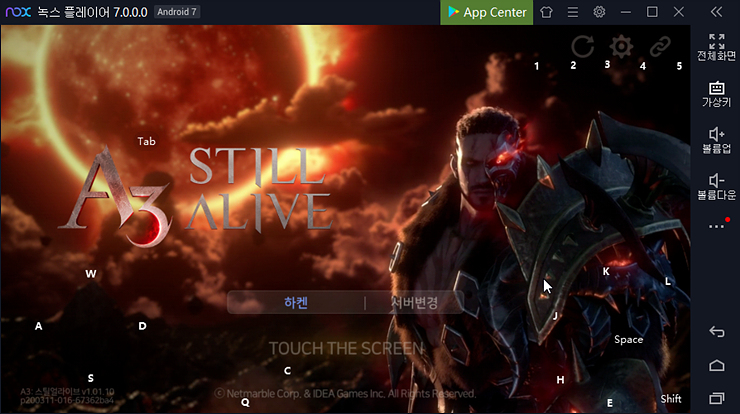The width and height of the screenshot is (740, 414).
Task: Lower volume with 볼륨다운 button
Action: tap(716, 187)
